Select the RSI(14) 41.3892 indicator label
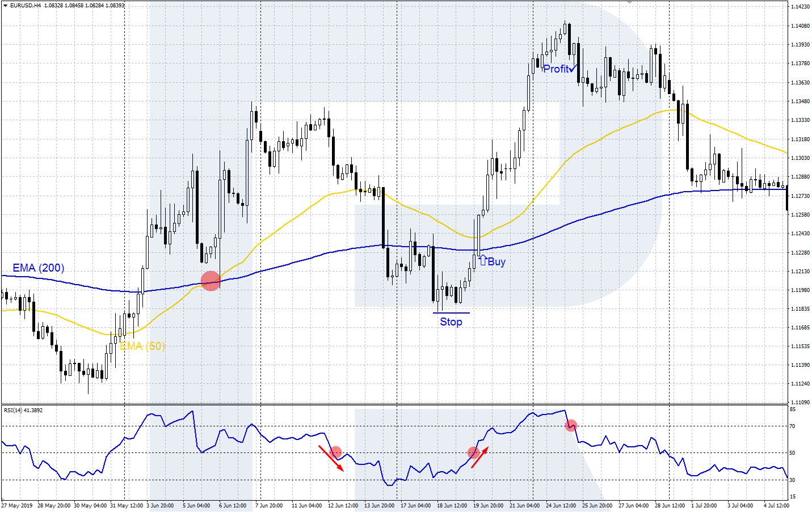The height and width of the screenshot is (512, 812). [x=23, y=410]
